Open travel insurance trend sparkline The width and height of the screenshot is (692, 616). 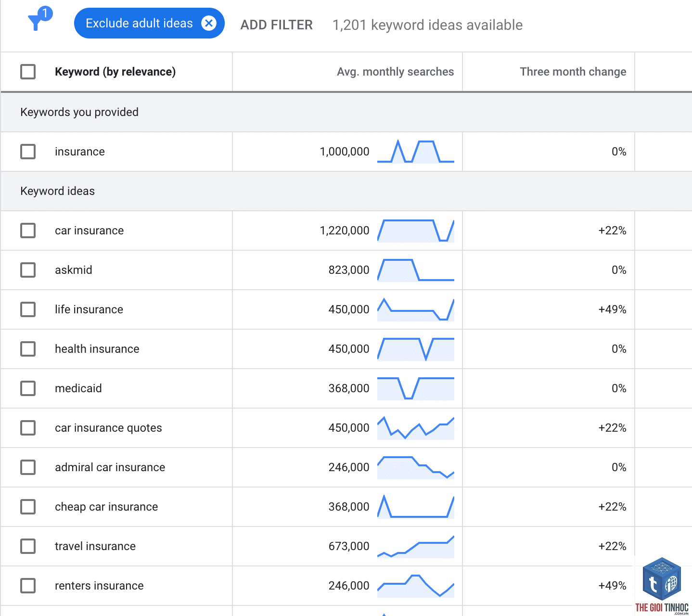(x=416, y=546)
